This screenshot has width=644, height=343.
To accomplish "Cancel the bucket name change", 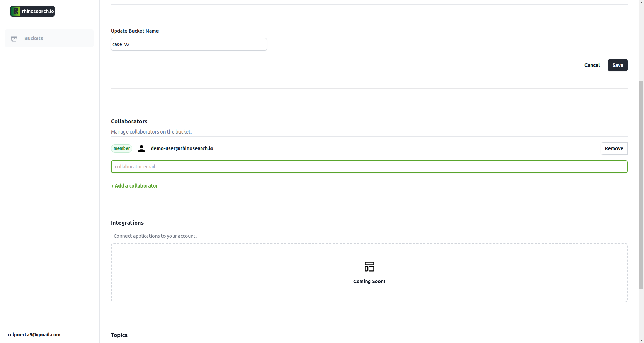I will pyautogui.click(x=592, y=65).
